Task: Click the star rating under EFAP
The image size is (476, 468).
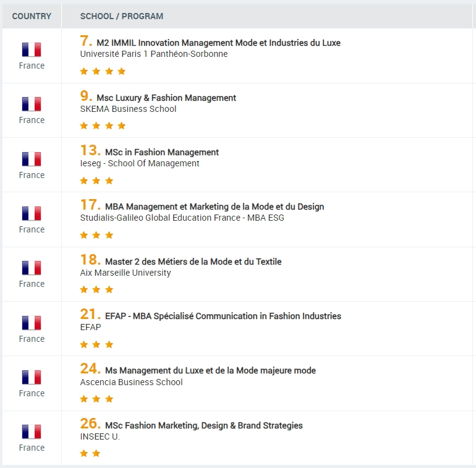Action: 96,344
